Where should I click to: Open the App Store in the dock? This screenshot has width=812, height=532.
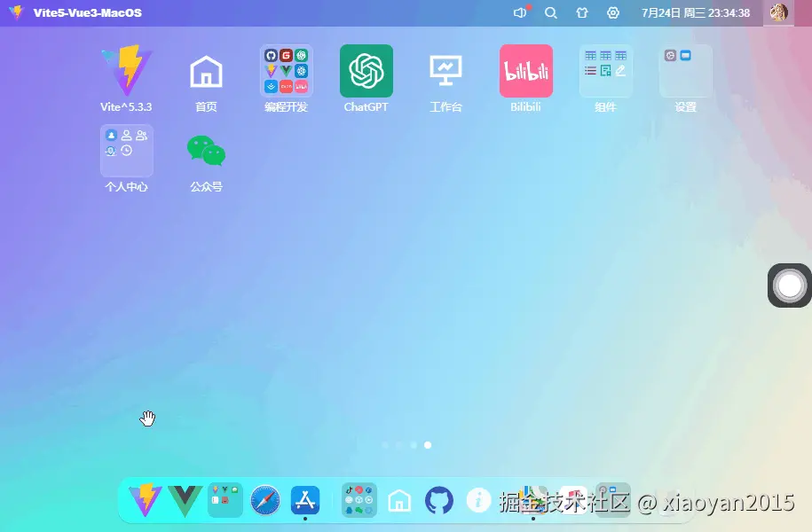click(x=305, y=500)
